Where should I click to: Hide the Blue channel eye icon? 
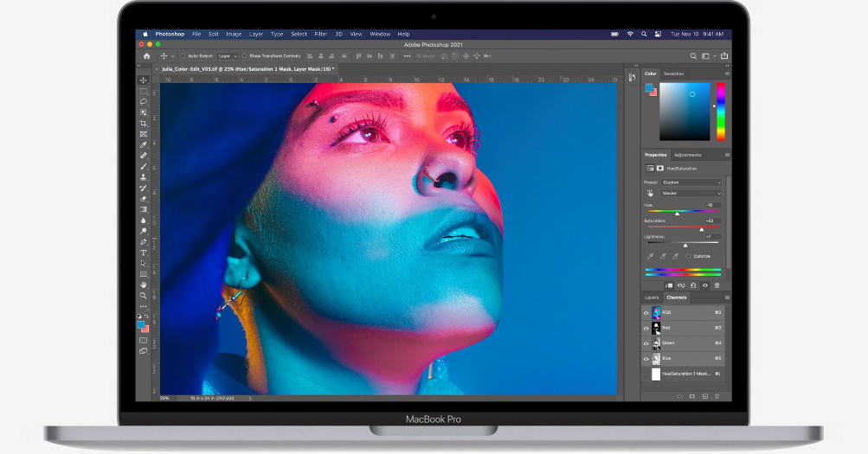[646, 358]
